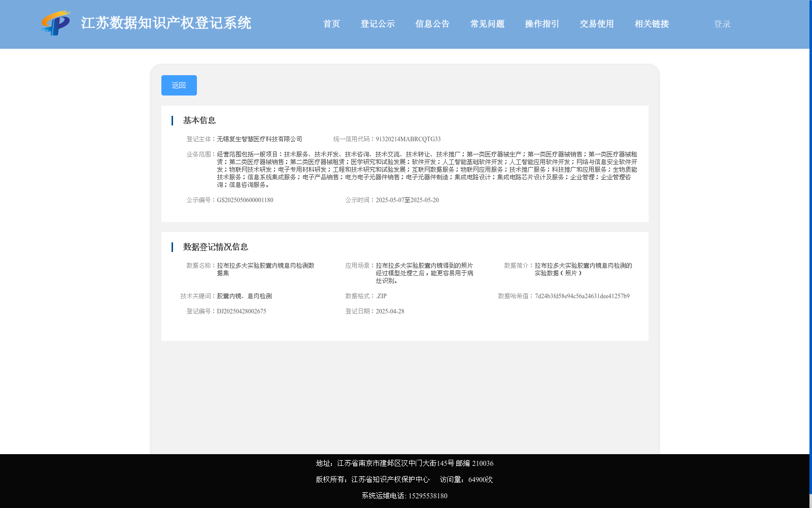Click publicity number GS2025050600001180
The image size is (812, 508).
(x=245, y=200)
